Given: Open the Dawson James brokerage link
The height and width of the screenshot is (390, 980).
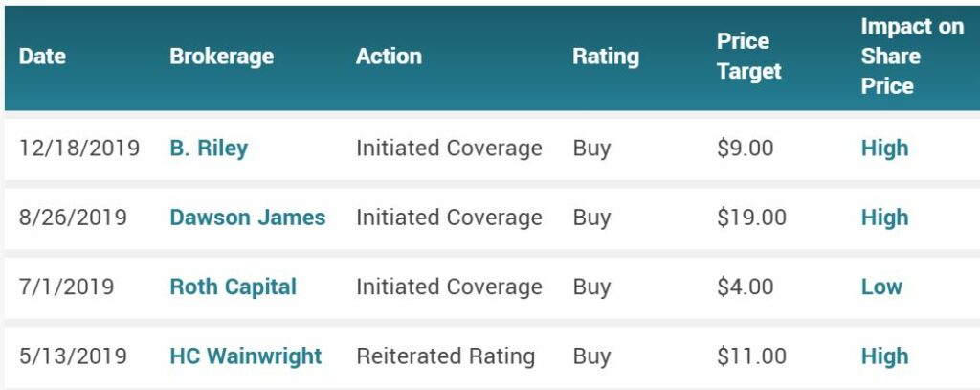Looking at the screenshot, I should (x=248, y=218).
